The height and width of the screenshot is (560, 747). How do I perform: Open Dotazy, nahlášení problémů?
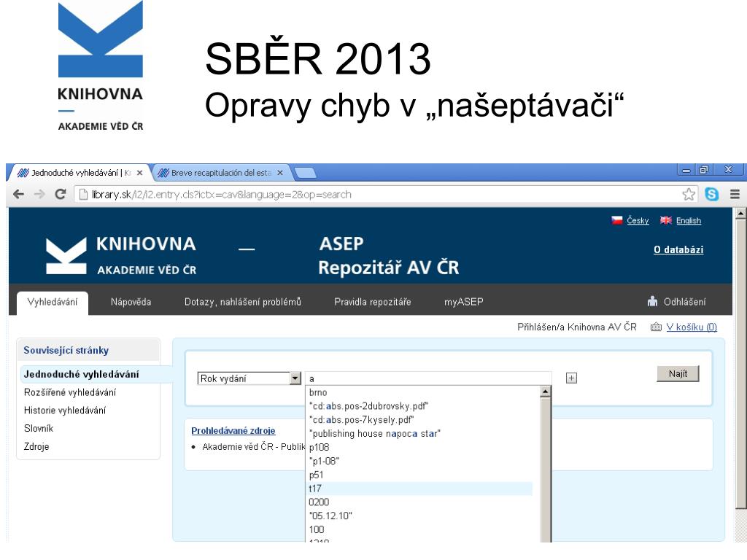pyautogui.click(x=242, y=302)
